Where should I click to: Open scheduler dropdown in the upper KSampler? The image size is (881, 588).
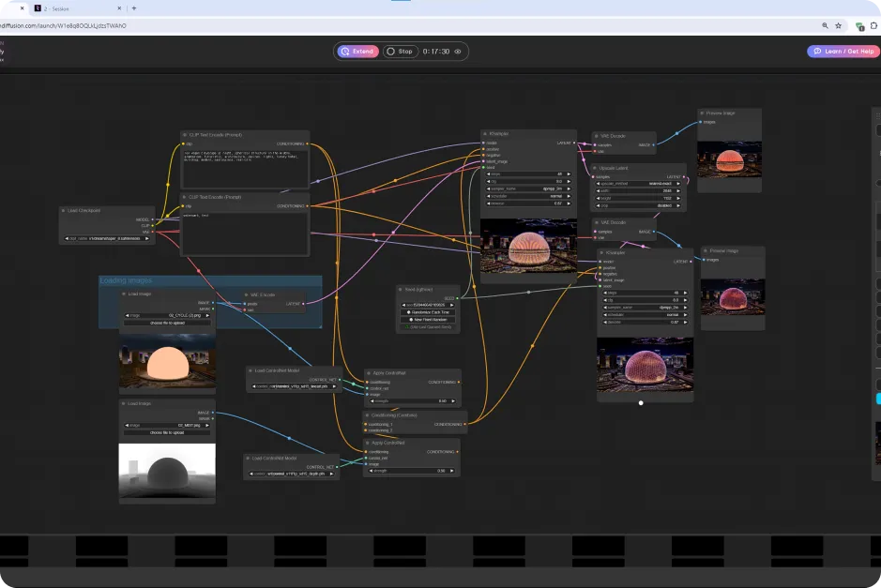point(529,196)
